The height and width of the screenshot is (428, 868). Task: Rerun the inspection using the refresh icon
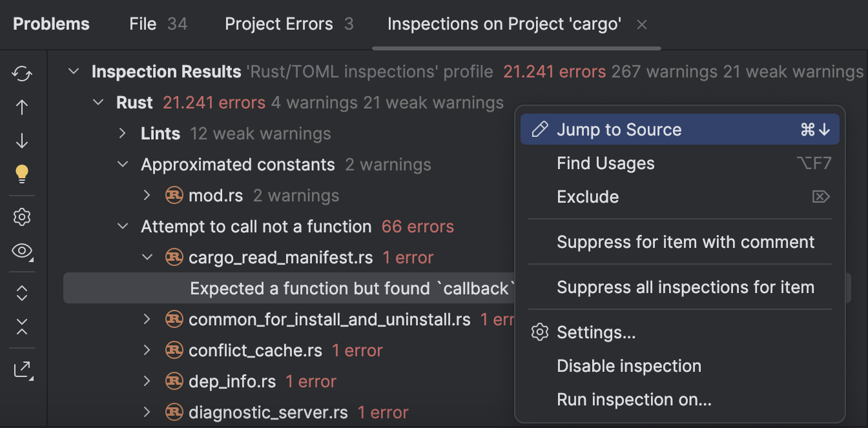[21, 74]
